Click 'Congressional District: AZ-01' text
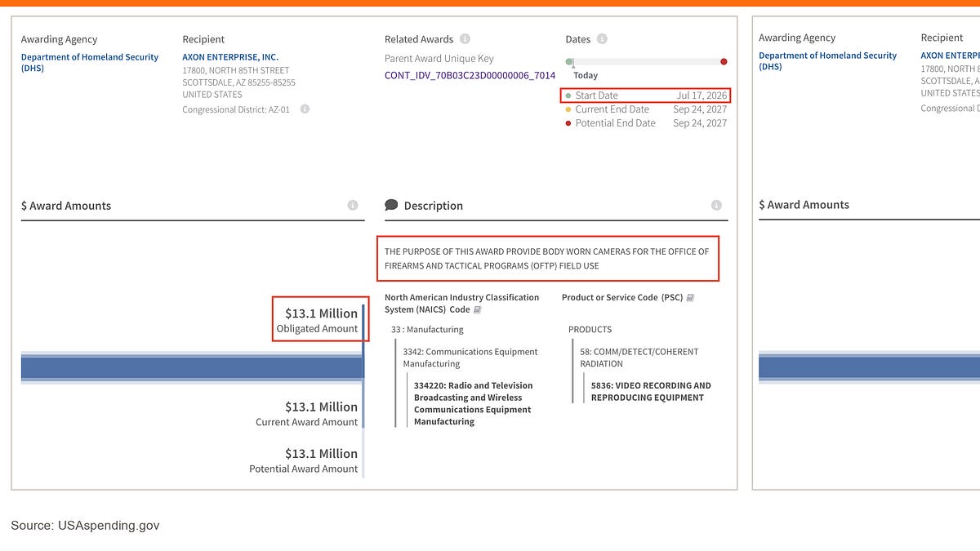The height and width of the screenshot is (551, 980). pos(236,109)
